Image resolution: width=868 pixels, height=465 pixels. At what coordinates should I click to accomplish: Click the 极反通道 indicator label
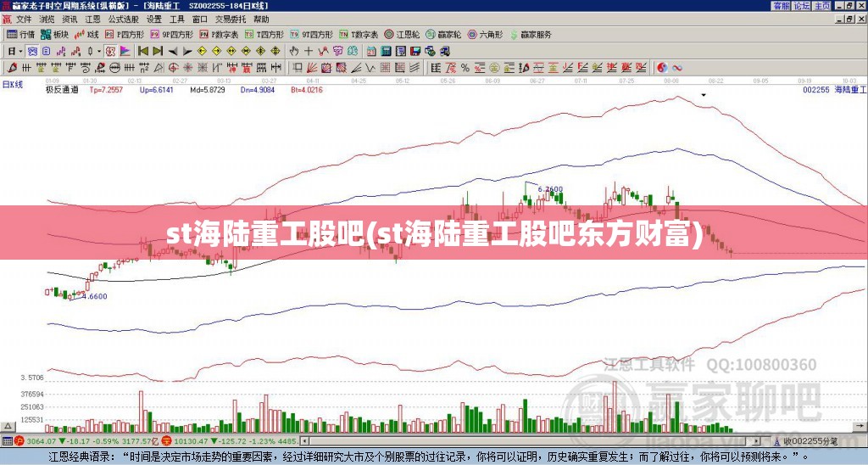(62, 89)
